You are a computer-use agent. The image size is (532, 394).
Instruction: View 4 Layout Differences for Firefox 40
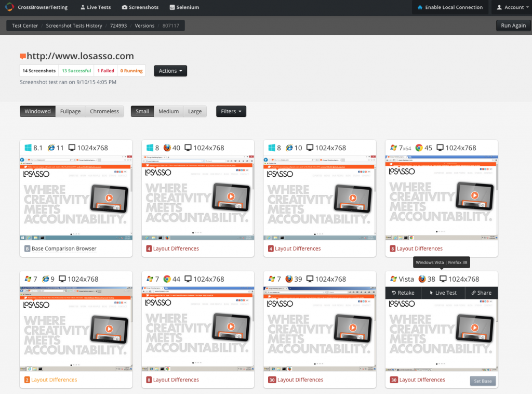click(x=172, y=248)
